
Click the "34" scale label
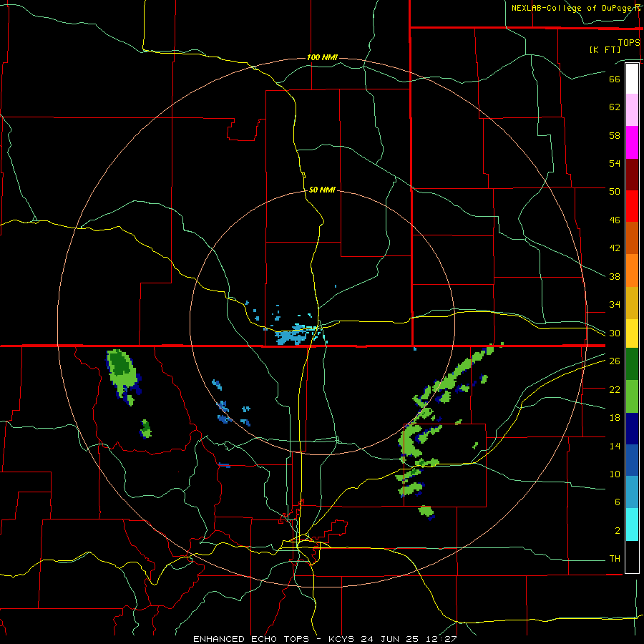point(615,305)
